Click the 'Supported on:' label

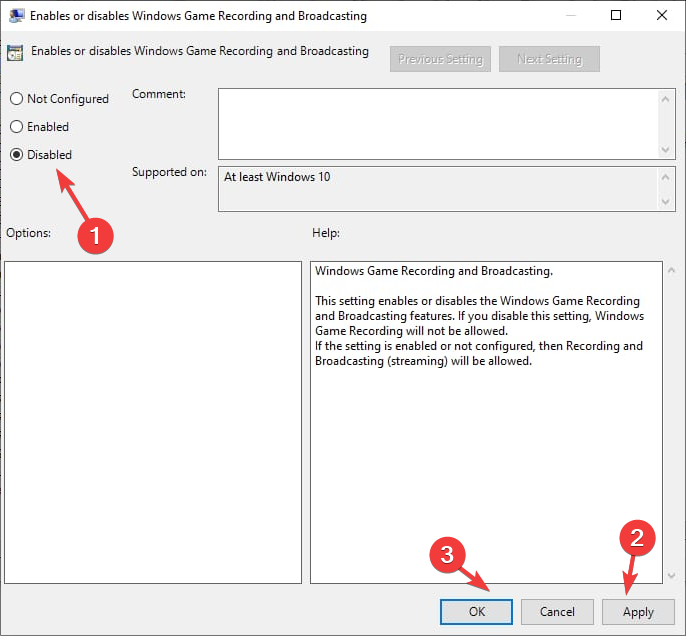point(169,172)
